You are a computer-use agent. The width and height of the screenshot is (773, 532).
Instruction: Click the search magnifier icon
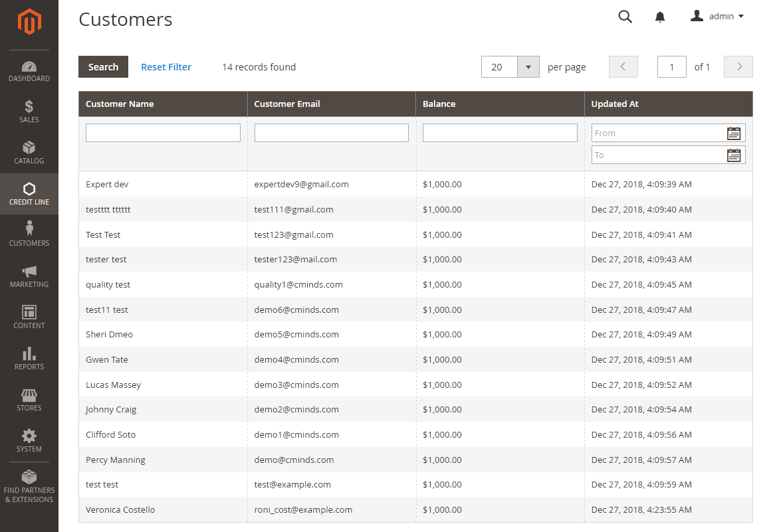click(625, 17)
